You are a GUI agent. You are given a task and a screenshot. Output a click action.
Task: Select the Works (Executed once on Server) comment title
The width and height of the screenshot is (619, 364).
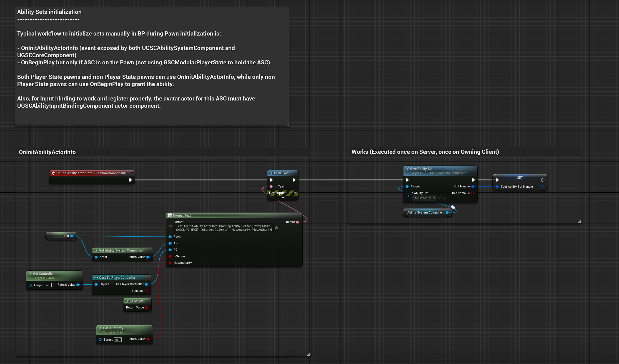(x=425, y=152)
